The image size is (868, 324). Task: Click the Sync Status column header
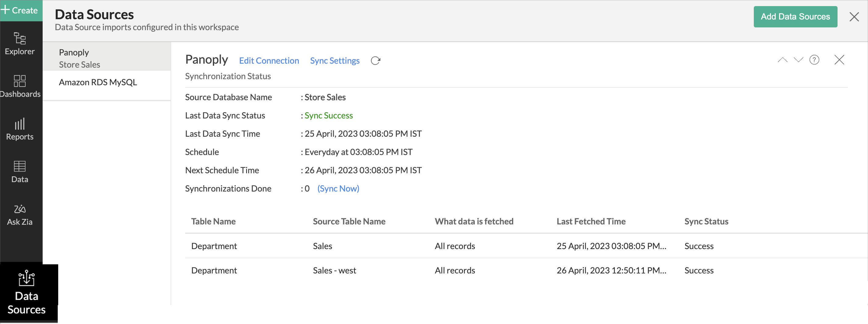coord(706,221)
